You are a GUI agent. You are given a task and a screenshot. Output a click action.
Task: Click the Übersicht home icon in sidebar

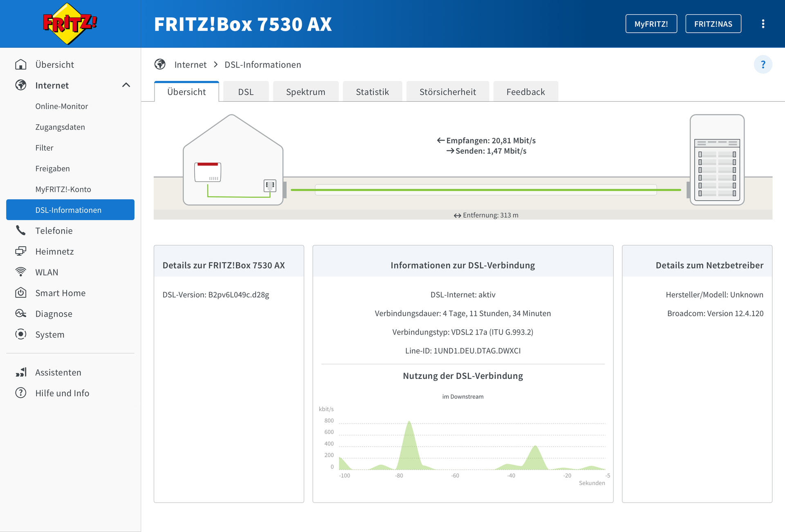click(21, 65)
